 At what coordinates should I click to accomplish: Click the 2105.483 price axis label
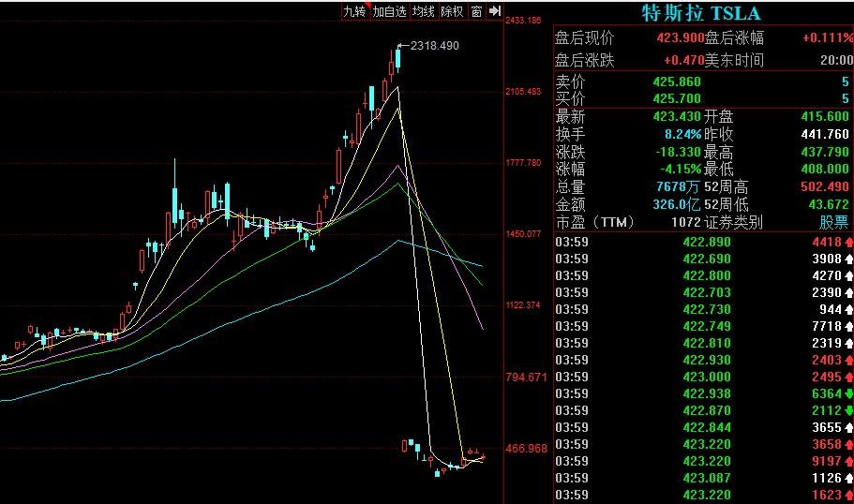(523, 92)
